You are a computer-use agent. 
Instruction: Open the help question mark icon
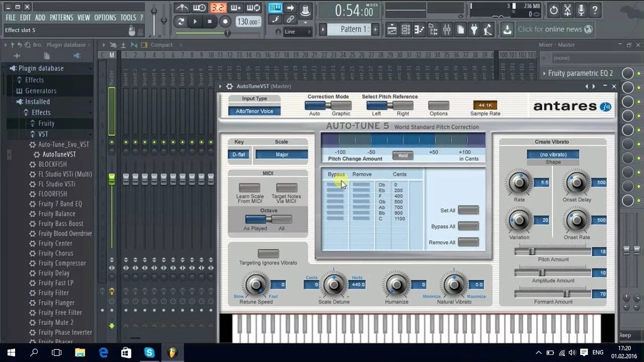tap(595, 10)
